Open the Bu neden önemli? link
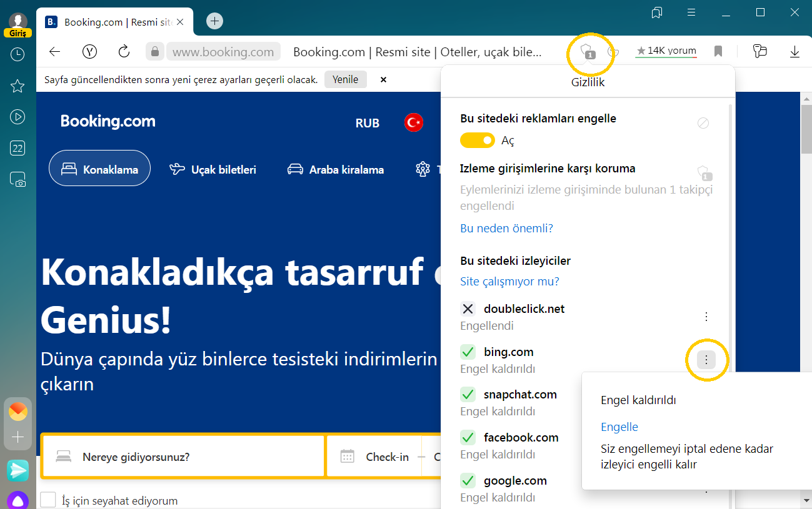 (x=506, y=229)
